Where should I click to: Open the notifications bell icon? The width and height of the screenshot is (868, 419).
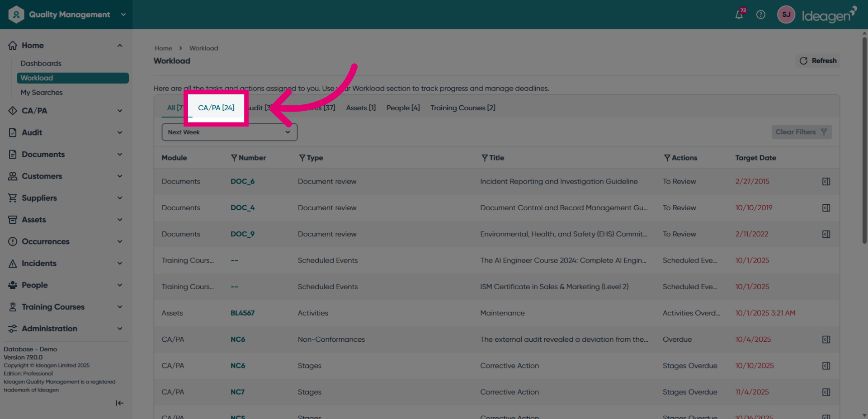click(x=739, y=14)
